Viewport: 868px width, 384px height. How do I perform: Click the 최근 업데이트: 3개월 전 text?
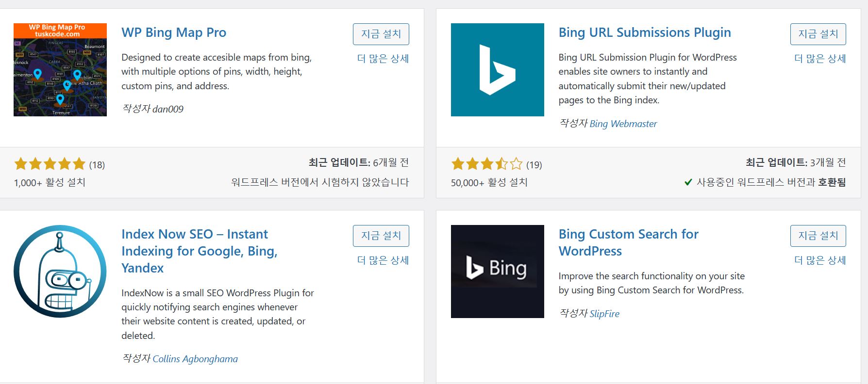pyautogui.click(x=796, y=162)
